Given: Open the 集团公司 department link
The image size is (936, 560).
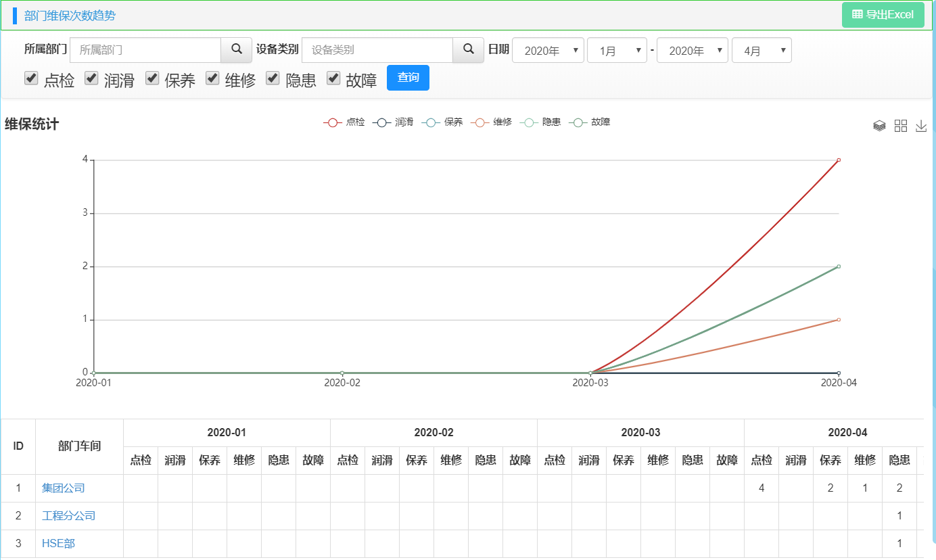Looking at the screenshot, I should coord(64,488).
